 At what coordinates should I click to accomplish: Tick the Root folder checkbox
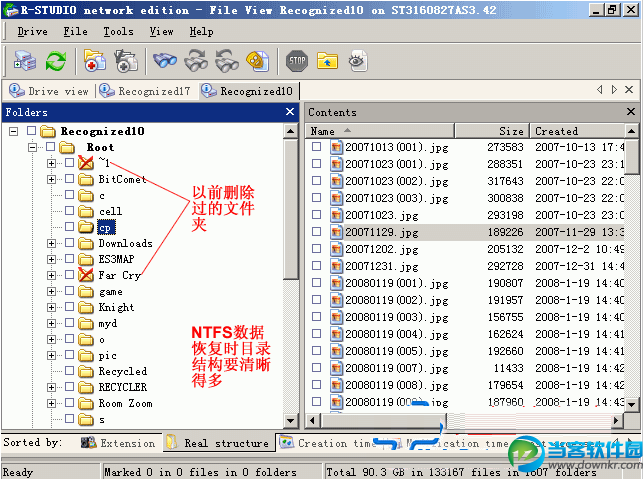point(51,147)
